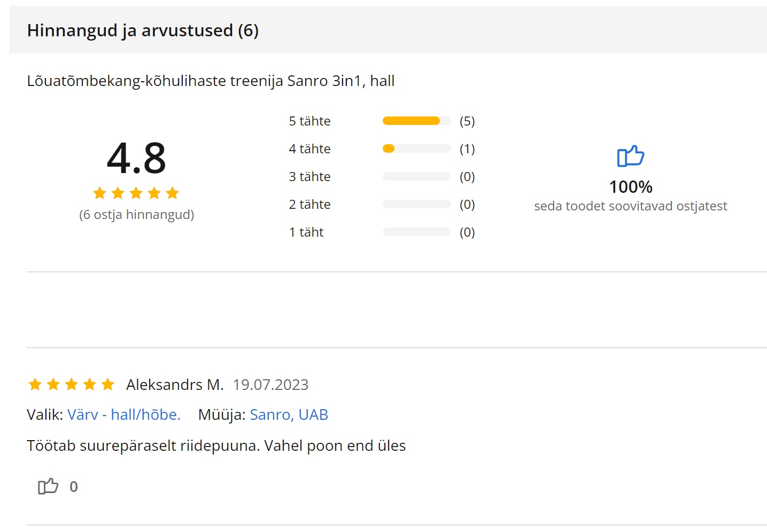767x532 pixels.
Task: Click star rating of Aleksandrs M. review
Action: pyautogui.click(x=72, y=384)
